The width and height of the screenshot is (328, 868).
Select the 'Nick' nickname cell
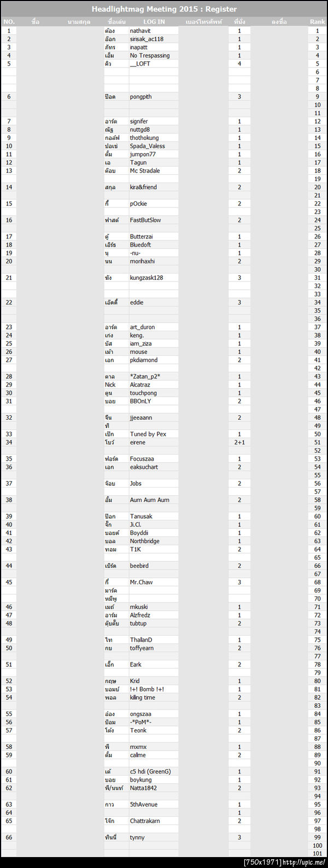click(110, 385)
